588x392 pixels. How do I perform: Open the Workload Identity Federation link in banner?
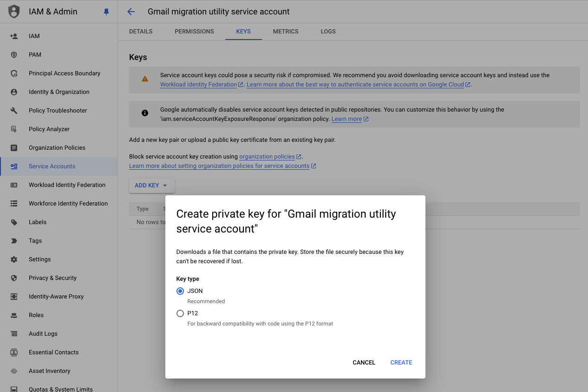(202, 85)
